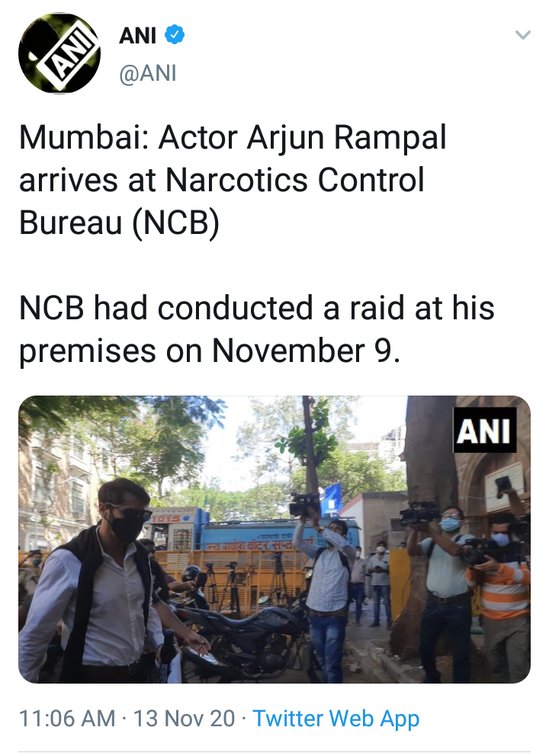Open the ANI profile avatar
The height and width of the screenshot is (756, 549).
click(x=59, y=53)
